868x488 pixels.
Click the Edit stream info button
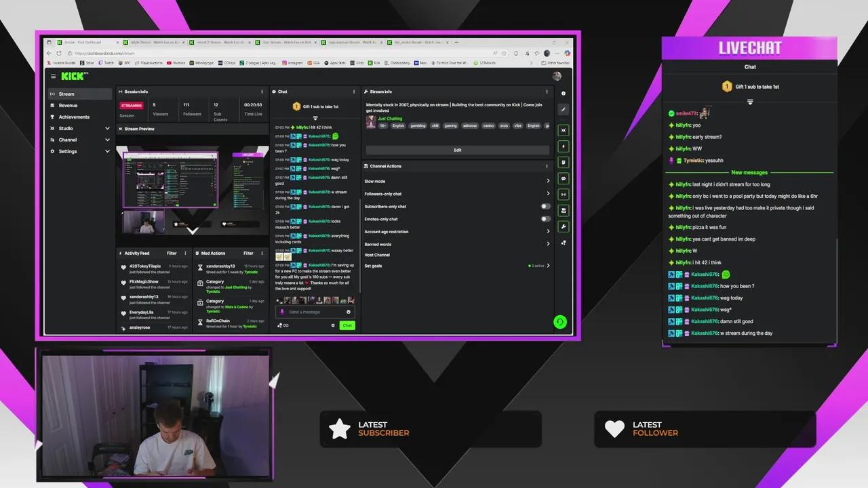pos(457,150)
